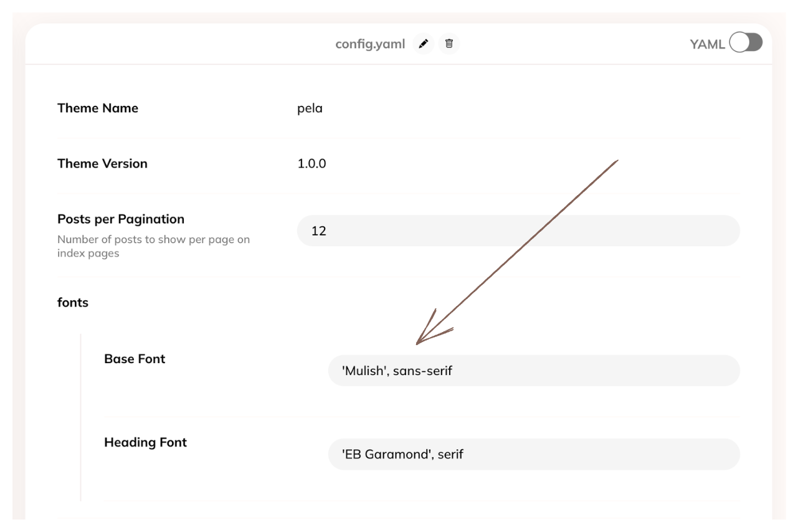Click the Posts per Pagination input field
Image resolution: width=798 pixels, height=532 pixels.
click(518, 231)
